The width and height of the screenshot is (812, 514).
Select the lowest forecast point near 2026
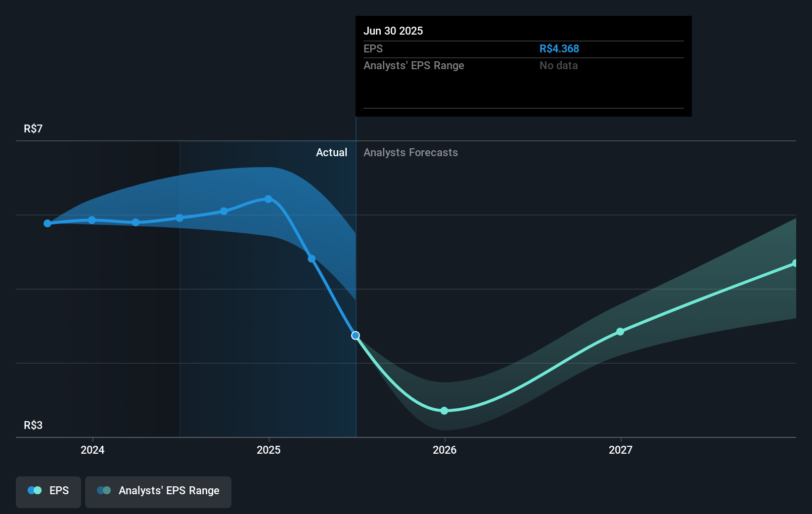[444, 410]
